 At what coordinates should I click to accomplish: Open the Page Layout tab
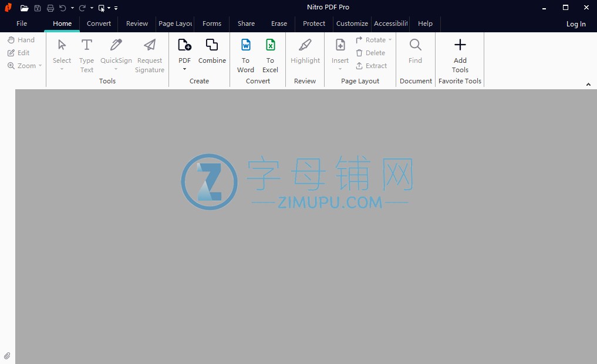(x=175, y=23)
